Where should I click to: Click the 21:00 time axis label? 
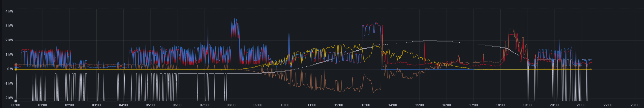581,105
